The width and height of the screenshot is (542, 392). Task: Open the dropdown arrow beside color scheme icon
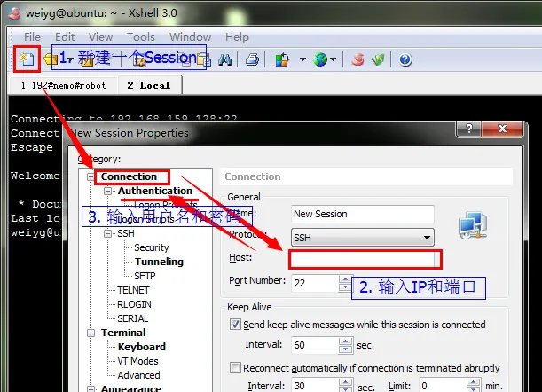pos(302,59)
